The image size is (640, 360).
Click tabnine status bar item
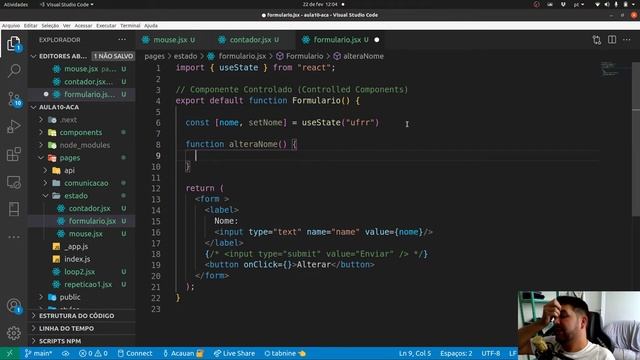point(284,353)
